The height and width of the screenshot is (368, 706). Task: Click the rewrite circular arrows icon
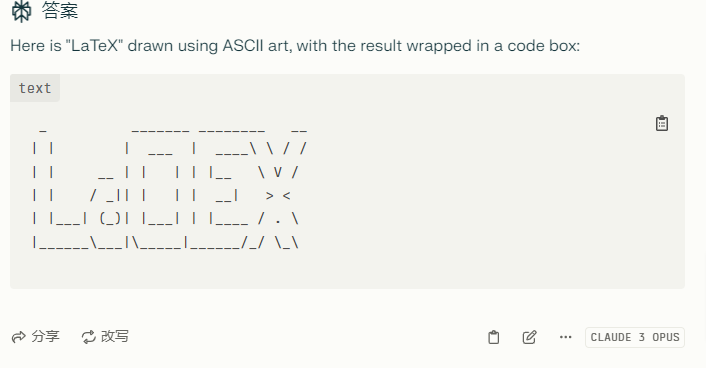(89, 337)
